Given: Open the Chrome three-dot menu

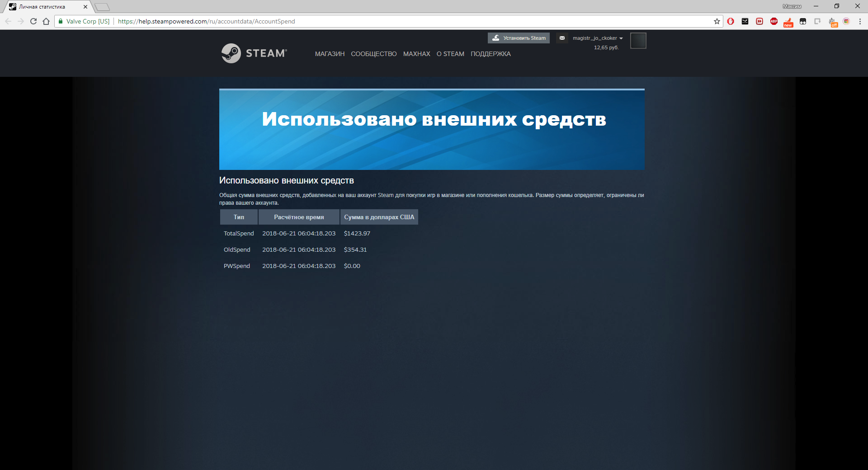Looking at the screenshot, I should tap(860, 21).
